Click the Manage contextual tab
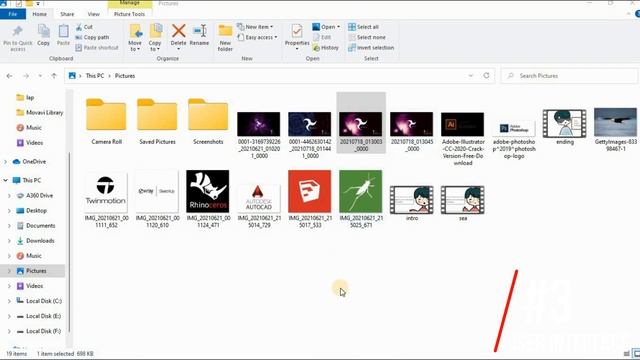The height and width of the screenshot is (360, 640). 130,3
